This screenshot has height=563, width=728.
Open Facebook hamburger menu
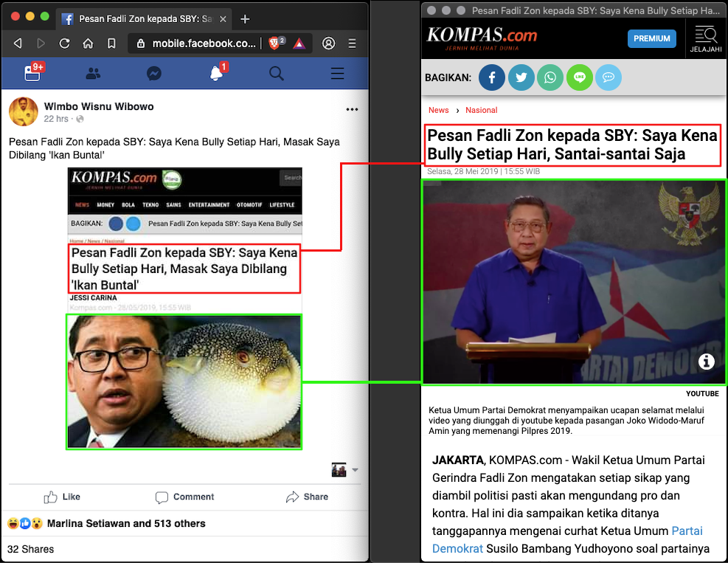point(337,74)
